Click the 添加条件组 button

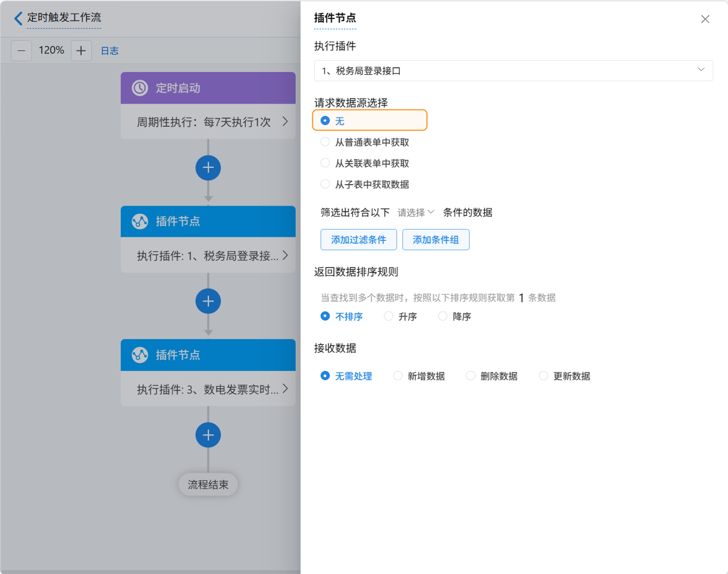[x=435, y=240]
